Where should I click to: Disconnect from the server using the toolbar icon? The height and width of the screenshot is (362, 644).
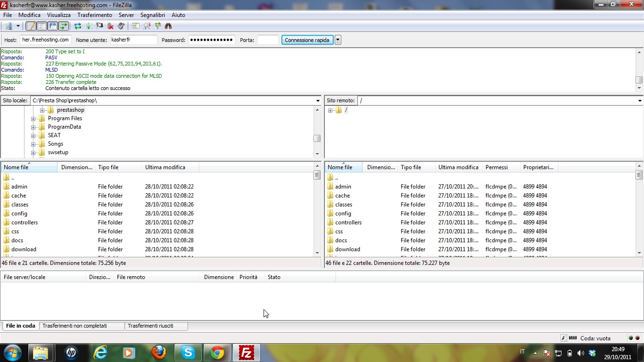pos(110,26)
